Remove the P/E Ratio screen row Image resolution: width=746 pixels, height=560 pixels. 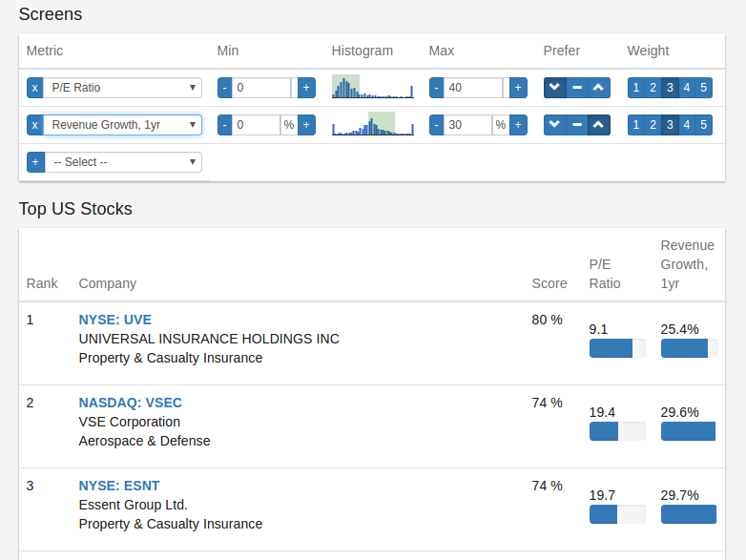(x=34, y=88)
